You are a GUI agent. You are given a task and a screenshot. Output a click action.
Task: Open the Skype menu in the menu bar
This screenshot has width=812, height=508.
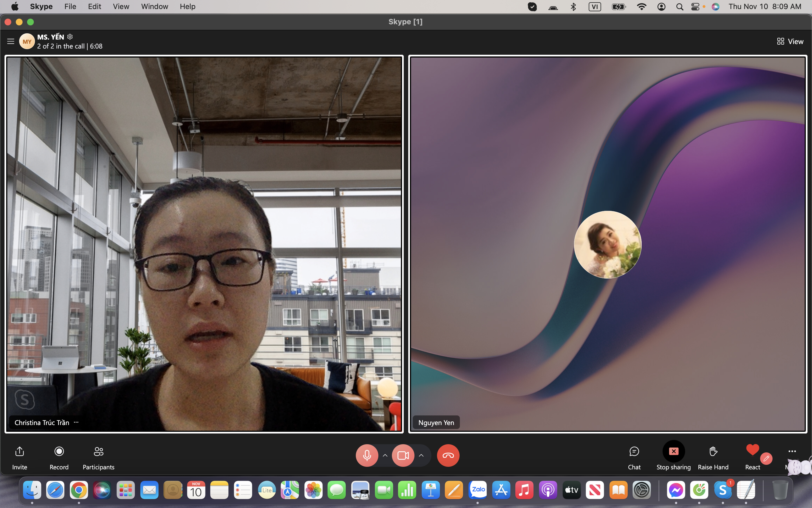tap(41, 6)
